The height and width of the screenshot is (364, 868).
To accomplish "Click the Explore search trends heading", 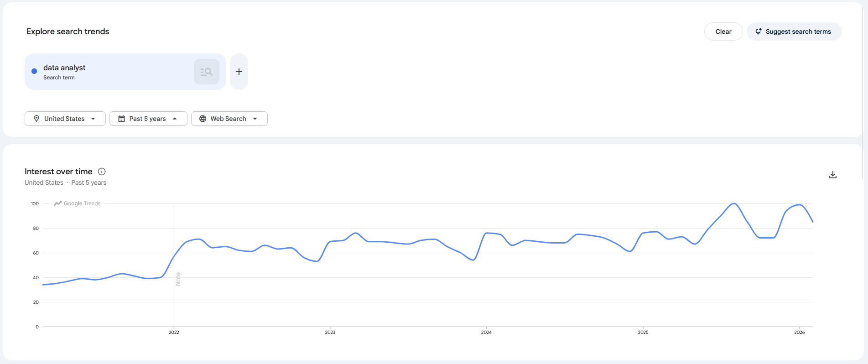I will tap(68, 31).
